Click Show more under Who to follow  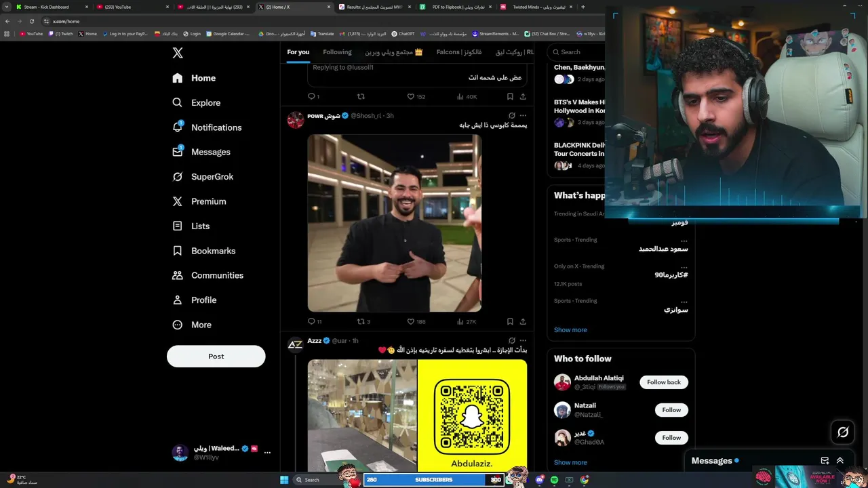pos(570,463)
